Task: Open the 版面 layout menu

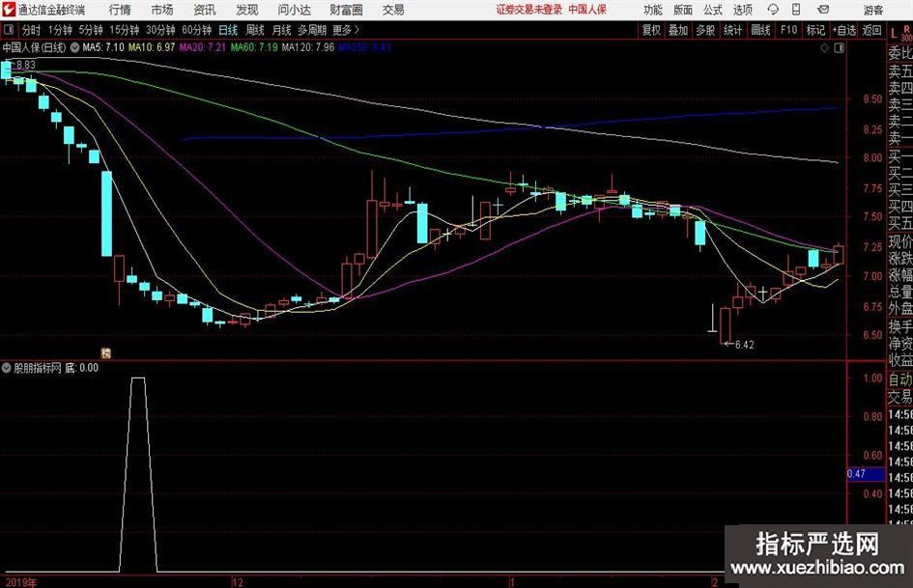Action: (683, 10)
